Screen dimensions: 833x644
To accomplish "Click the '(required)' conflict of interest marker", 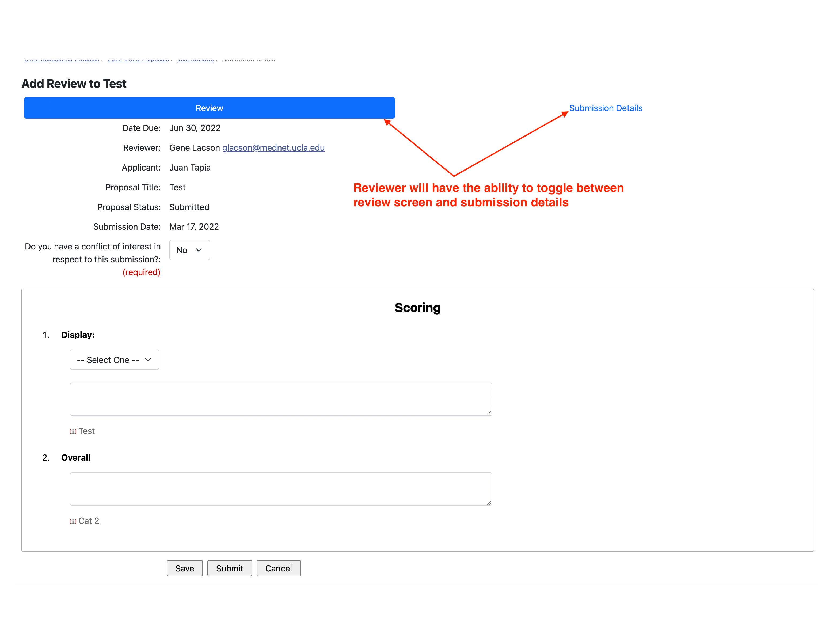I will (142, 272).
